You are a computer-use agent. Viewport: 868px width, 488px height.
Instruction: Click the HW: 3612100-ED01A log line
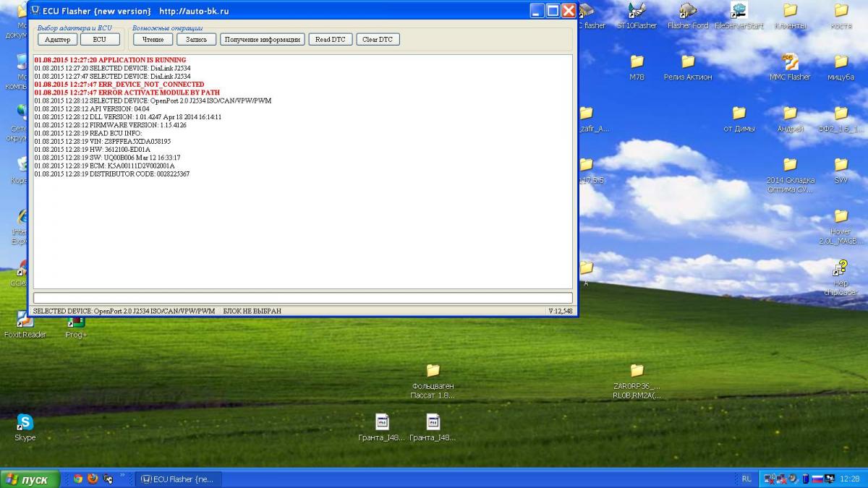(x=93, y=150)
